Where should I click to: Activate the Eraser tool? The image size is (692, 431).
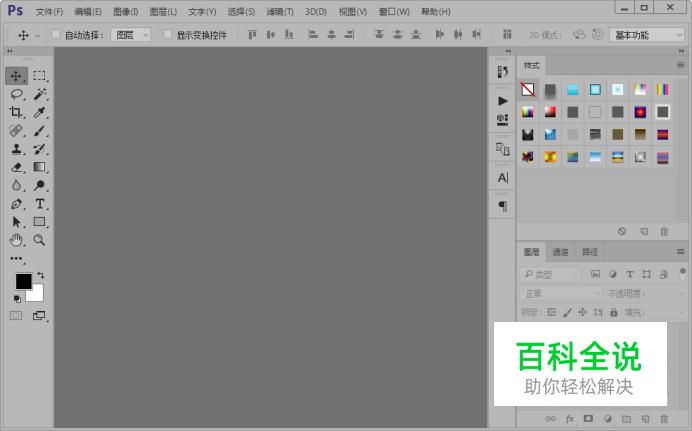tap(16, 167)
